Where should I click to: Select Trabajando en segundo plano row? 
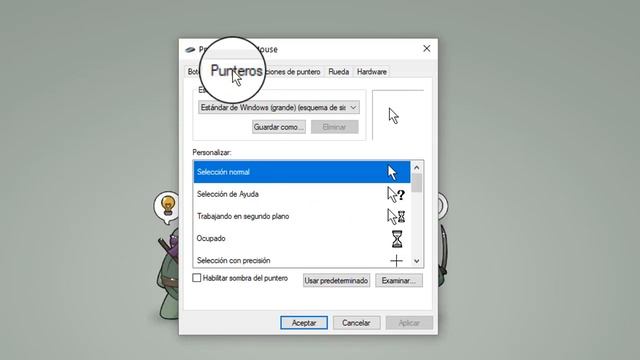click(x=302, y=216)
